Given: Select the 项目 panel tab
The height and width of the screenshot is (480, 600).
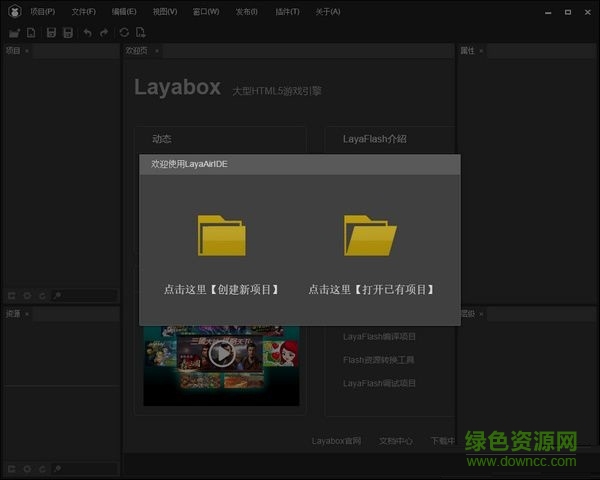Looking at the screenshot, I should click(13, 51).
